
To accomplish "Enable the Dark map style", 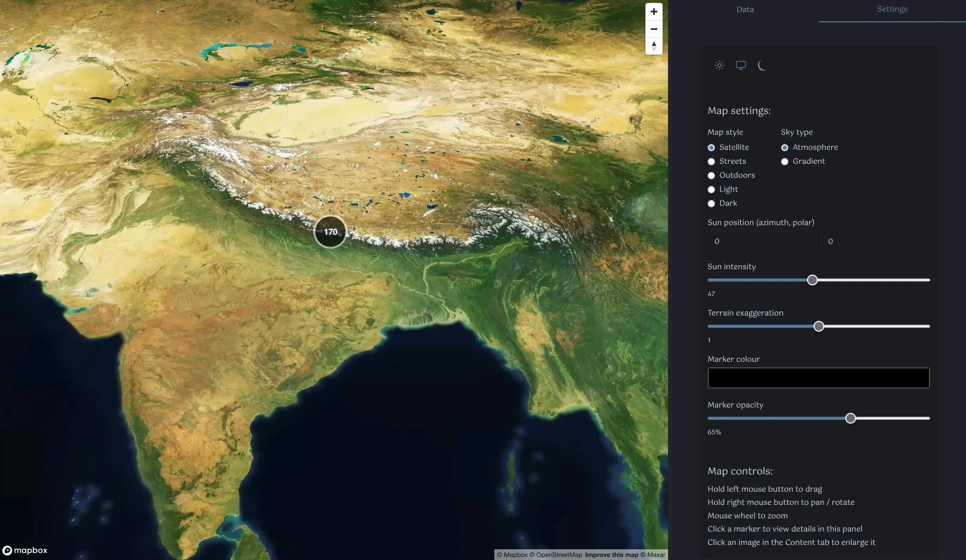I will point(712,204).
